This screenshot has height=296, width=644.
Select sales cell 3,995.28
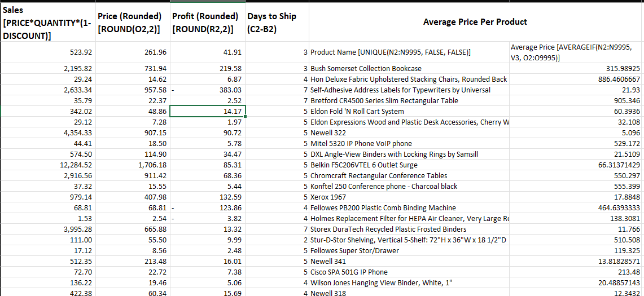[x=47, y=229]
